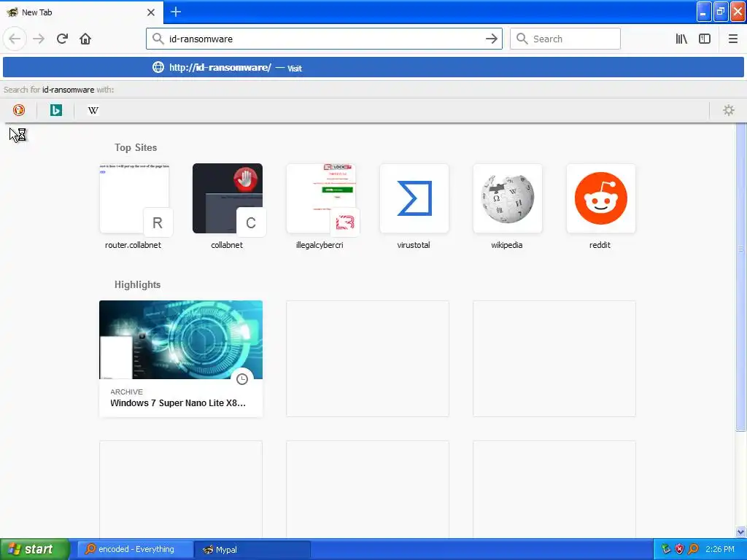The width and height of the screenshot is (747, 560).
Task: Click the Go arrow in address bar
Action: pos(491,39)
